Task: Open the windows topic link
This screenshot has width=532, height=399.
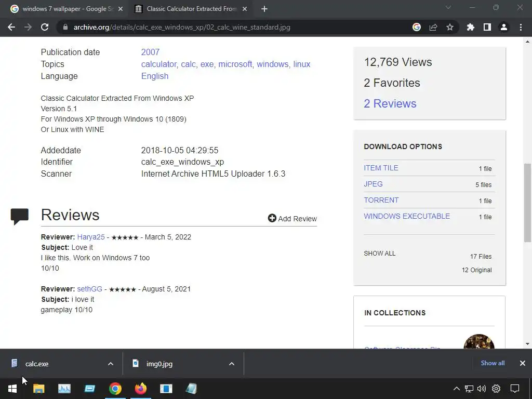Action: click(272, 64)
